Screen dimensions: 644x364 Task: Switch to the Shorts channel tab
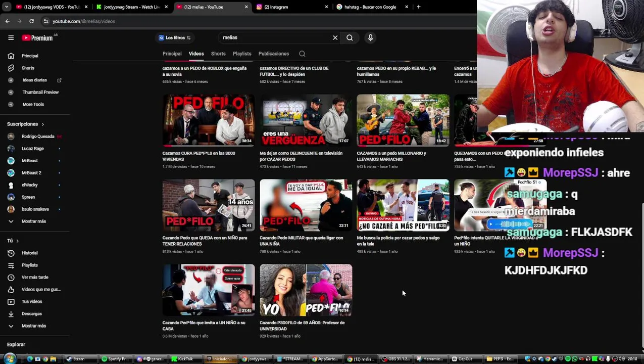[218, 54]
